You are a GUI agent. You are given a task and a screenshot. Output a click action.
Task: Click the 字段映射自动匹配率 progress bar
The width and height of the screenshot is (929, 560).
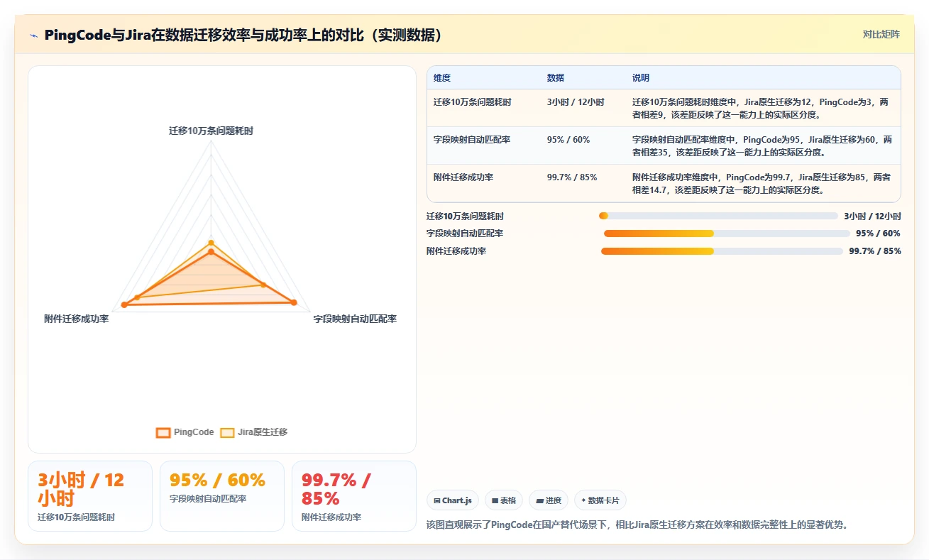tap(727, 234)
